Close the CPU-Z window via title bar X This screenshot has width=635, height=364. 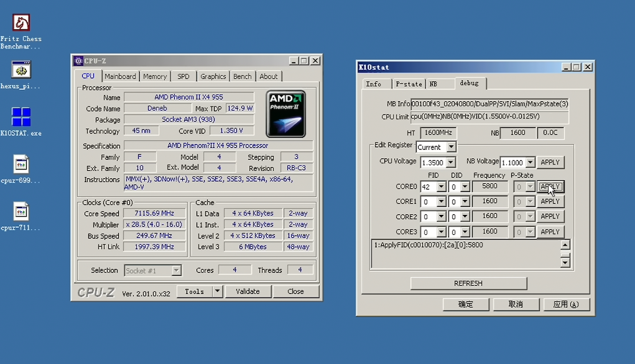click(315, 61)
